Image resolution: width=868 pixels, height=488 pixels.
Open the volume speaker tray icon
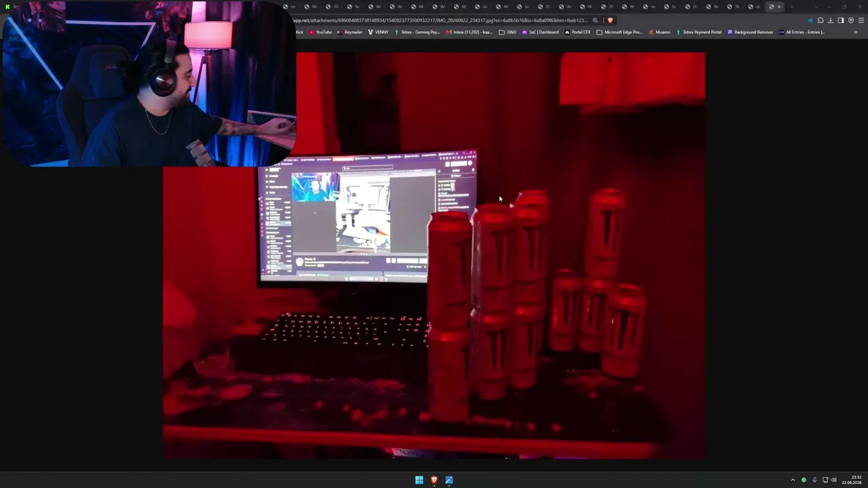tap(834, 480)
